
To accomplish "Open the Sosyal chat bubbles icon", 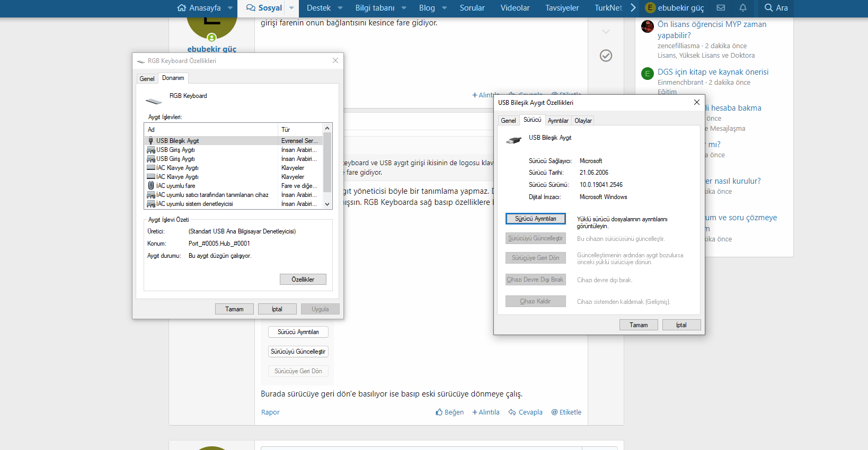I will (251, 8).
